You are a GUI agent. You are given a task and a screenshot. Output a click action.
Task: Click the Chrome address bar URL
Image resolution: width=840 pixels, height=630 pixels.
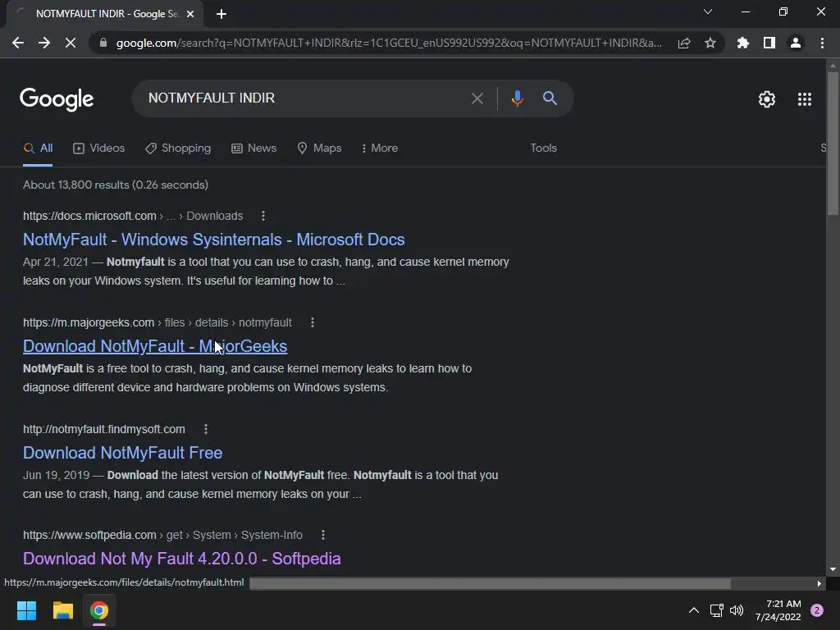[389, 43]
